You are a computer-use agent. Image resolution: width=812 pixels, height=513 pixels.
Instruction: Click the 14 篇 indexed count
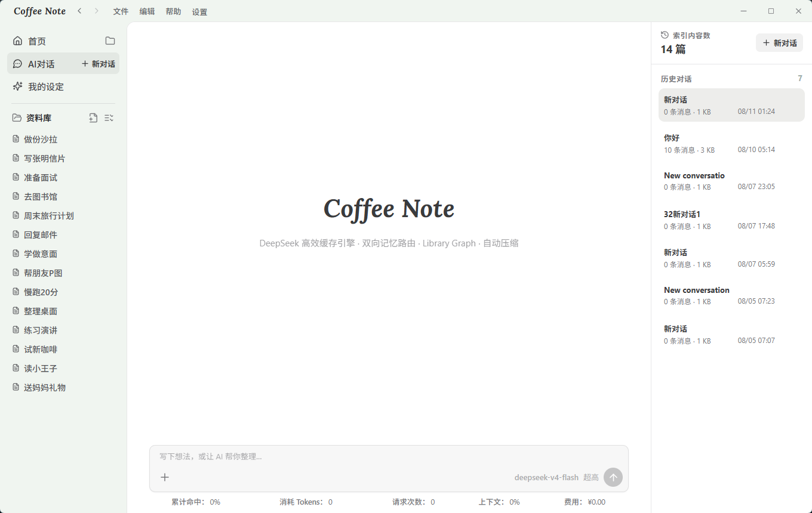coord(673,50)
